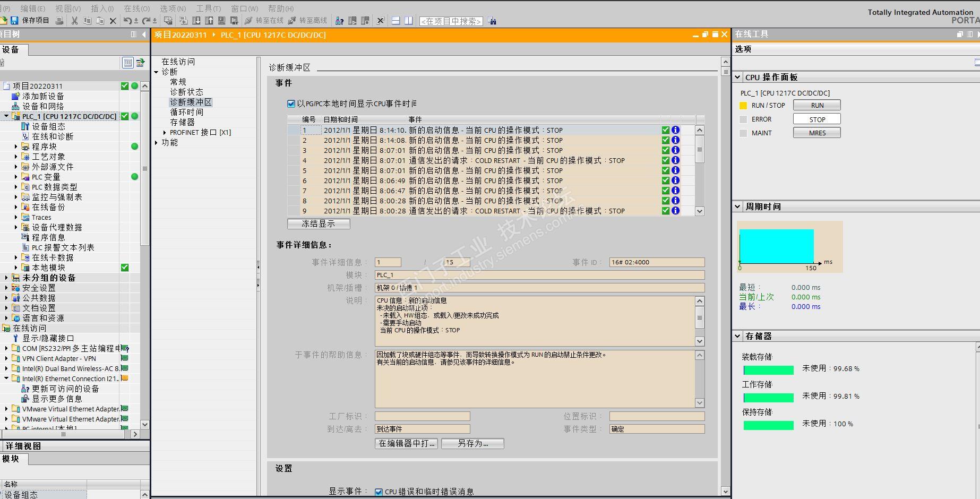This screenshot has width=980, height=499.
Task: Click the STOP button on CPU panel
Action: coord(817,119)
